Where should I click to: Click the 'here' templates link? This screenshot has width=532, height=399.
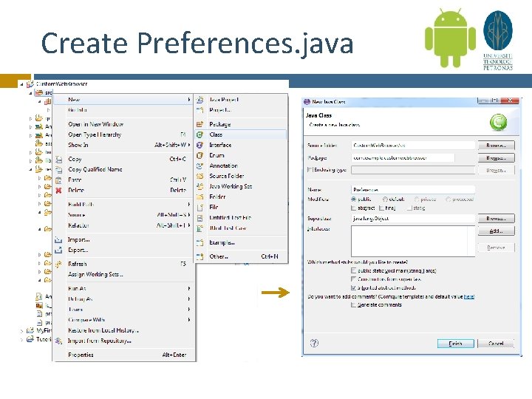(469, 296)
